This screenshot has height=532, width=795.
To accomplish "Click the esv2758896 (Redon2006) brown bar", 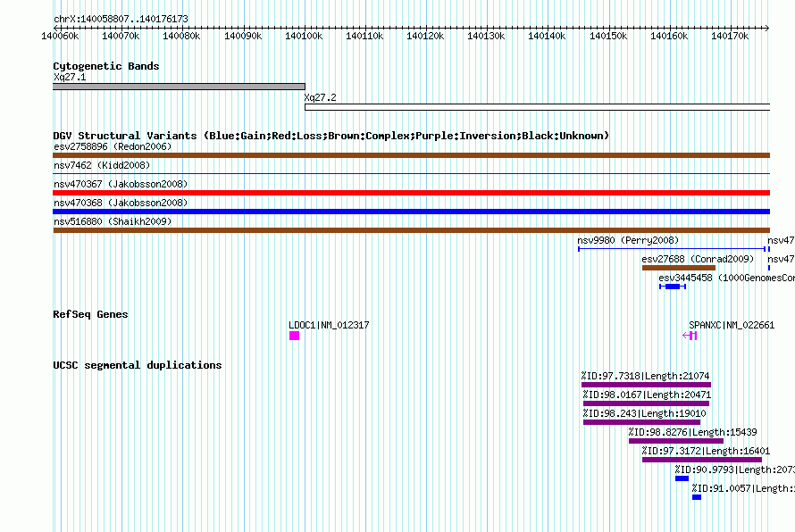I will (411, 155).
